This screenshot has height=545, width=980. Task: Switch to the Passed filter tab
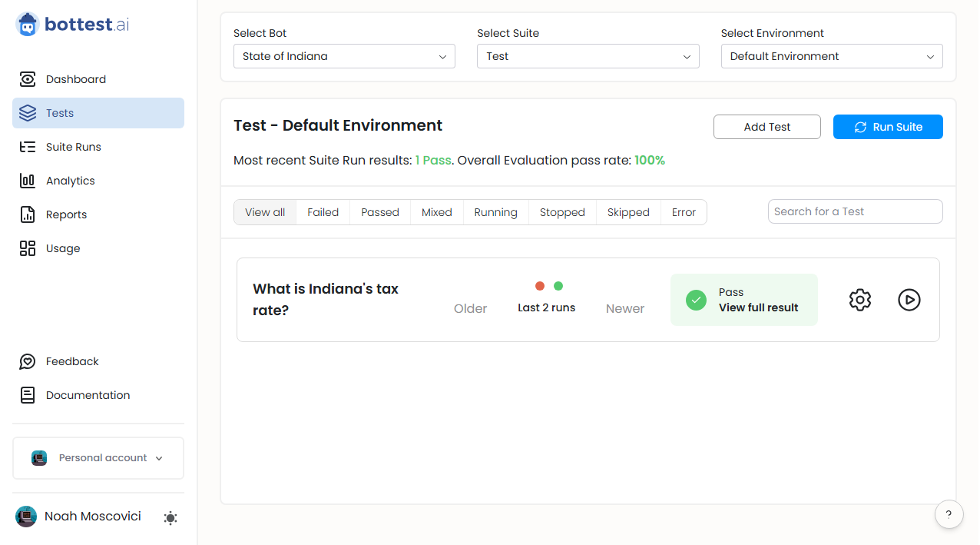[380, 212]
